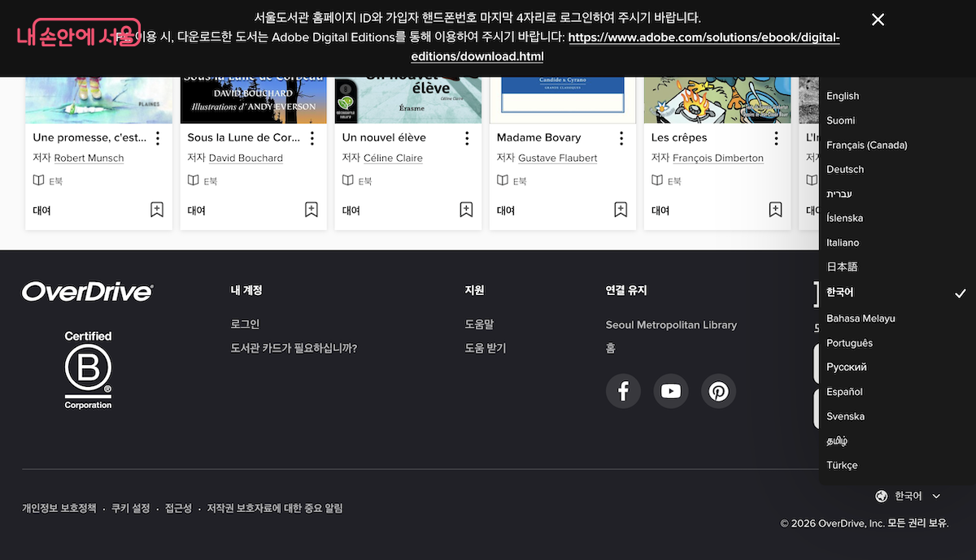The width and height of the screenshot is (976, 560).
Task: Open Les crêpes cover thumbnail
Action: (x=717, y=99)
